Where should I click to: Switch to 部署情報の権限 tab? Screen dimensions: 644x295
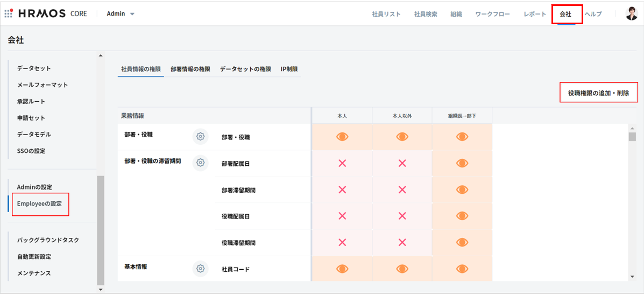[190, 69]
